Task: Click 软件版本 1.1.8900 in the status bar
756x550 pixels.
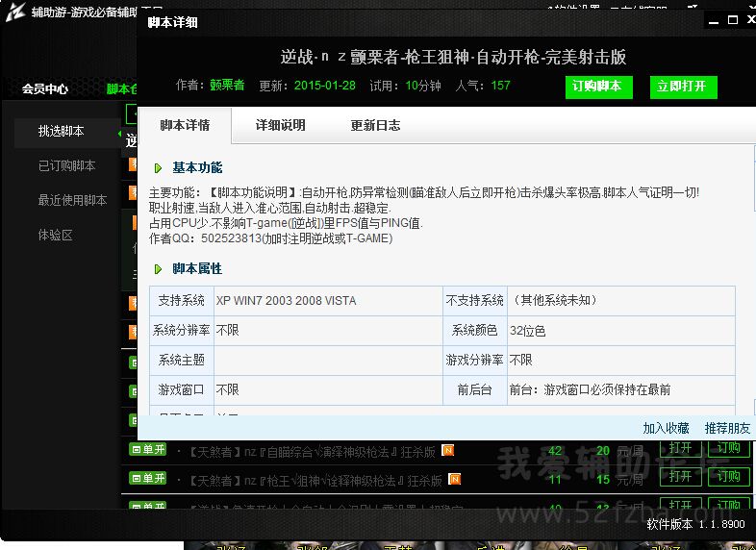Action: click(695, 524)
